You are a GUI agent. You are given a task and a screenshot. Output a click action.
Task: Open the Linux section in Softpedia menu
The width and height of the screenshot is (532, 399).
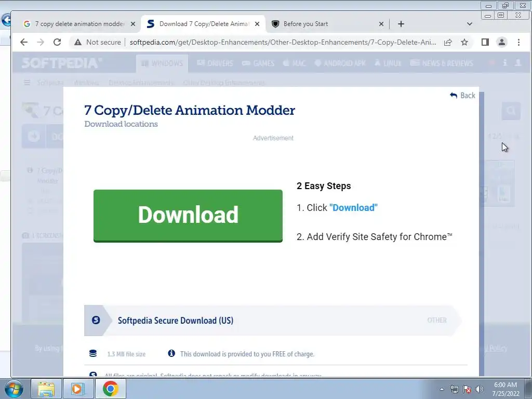click(388, 63)
